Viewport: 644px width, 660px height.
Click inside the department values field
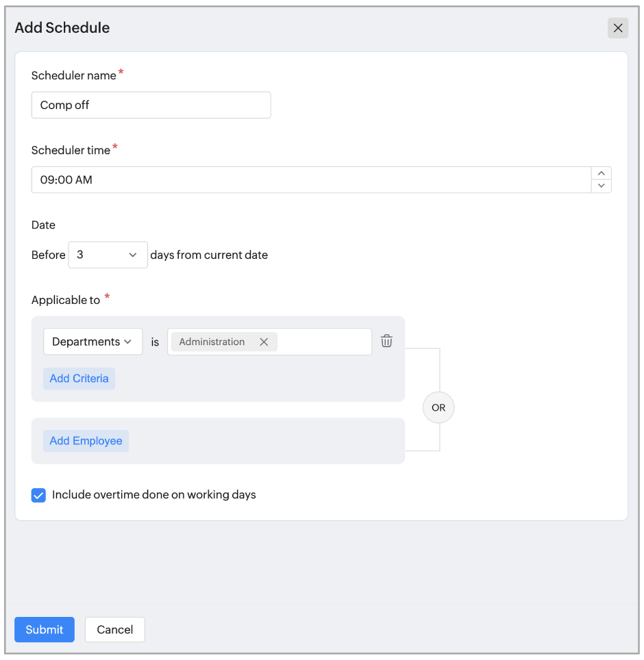323,342
